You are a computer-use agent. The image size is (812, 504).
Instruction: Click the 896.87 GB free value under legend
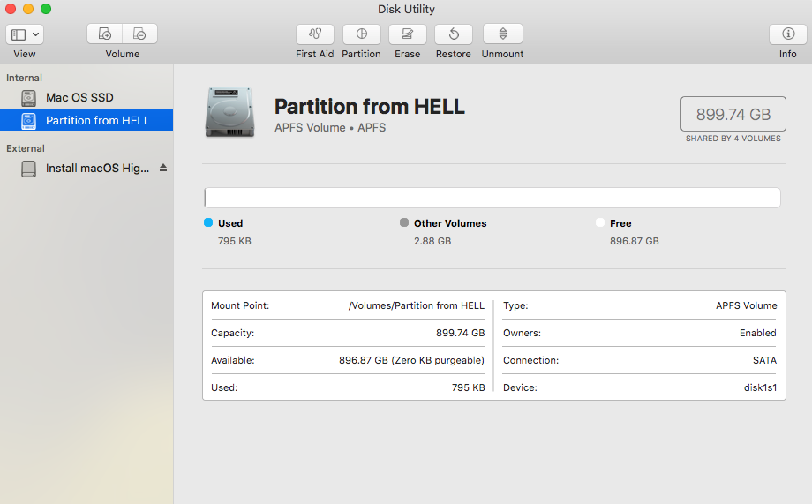pyautogui.click(x=635, y=241)
